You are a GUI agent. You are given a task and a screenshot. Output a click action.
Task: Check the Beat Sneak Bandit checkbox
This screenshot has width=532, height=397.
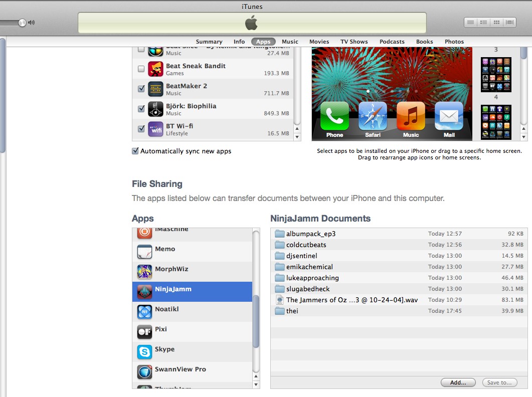141,69
